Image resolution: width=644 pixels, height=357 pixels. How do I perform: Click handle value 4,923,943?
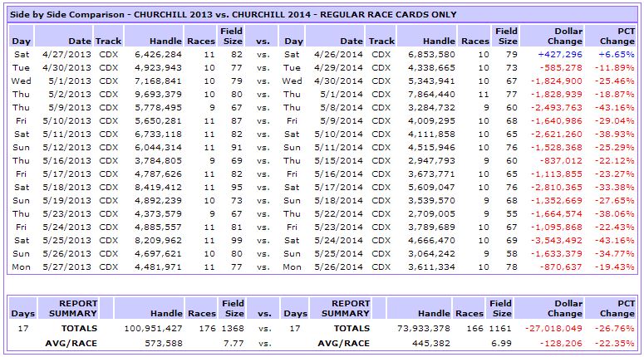(158, 68)
